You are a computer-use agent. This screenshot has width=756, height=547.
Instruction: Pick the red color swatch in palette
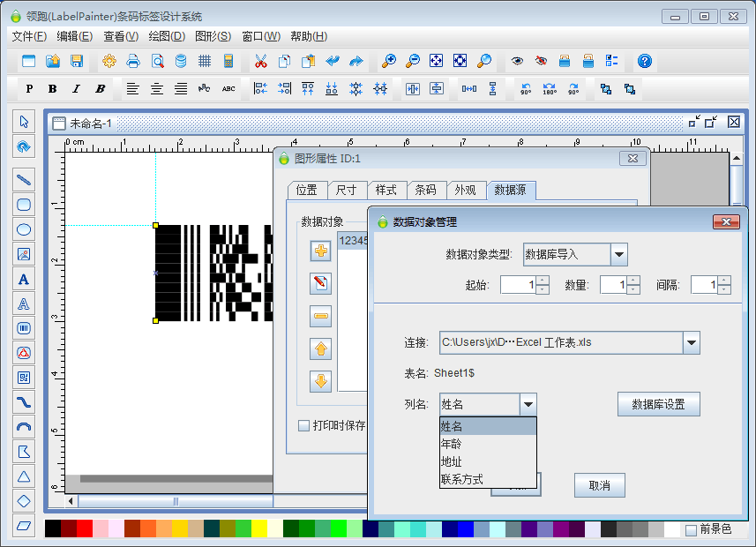click(85, 528)
